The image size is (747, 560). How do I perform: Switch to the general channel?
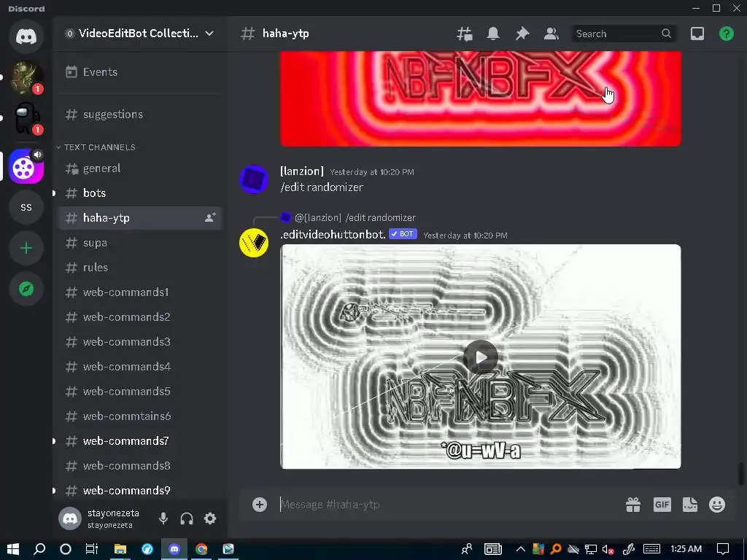(139, 168)
